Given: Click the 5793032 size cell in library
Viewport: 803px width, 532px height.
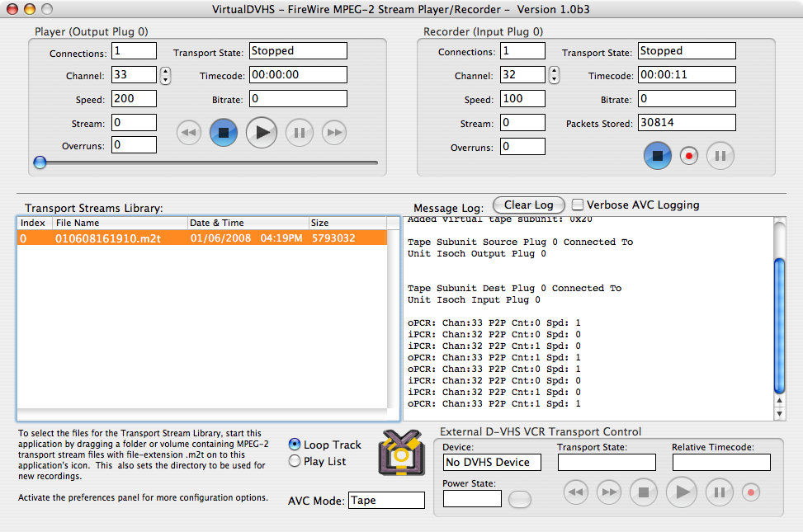Looking at the screenshot, I should (333, 238).
